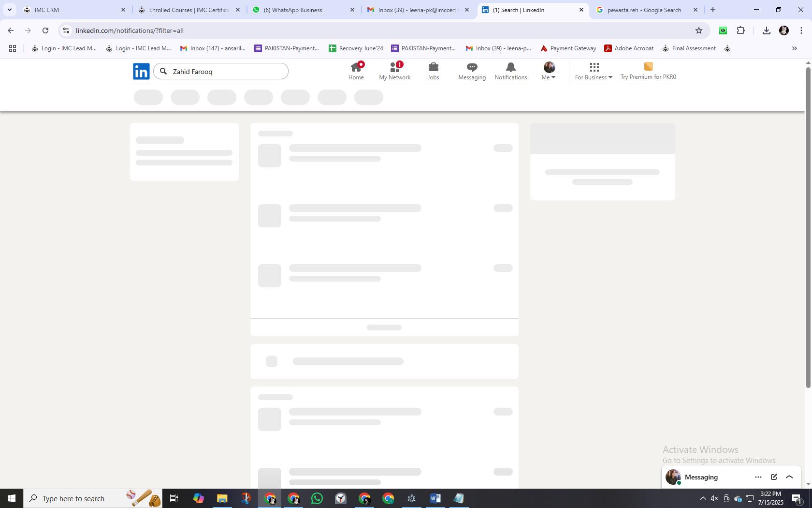This screenshot has height=508, width=812.
Task: Open Task View on taskbar
Action: coord(174,498)
